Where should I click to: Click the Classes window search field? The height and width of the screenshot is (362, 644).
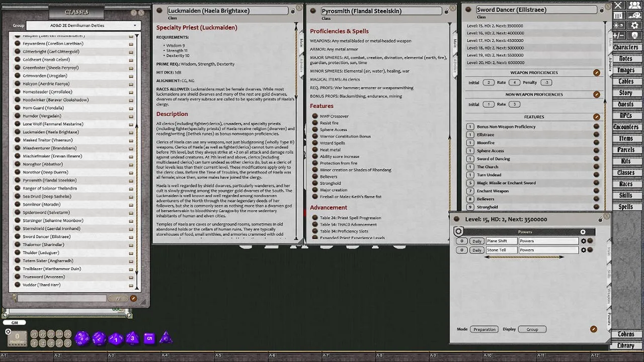(x=62, y=298)
